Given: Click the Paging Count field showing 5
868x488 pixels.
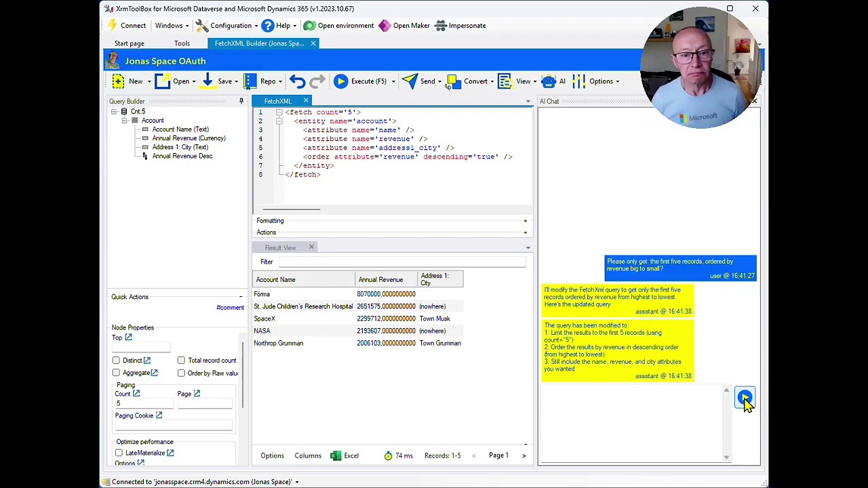Looking at the screenshot, I should click(x=144, y=404).
